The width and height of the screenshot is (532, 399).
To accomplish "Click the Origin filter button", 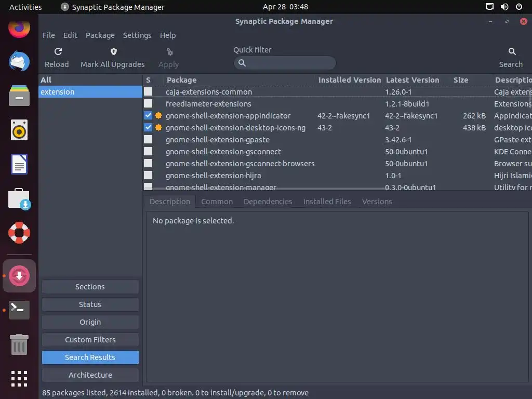I will (90, 322).
